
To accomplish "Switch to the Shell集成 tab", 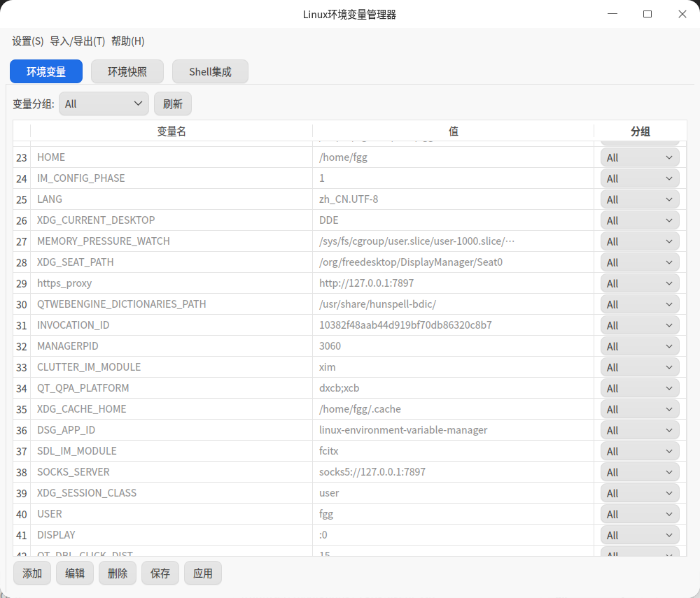I will coord(210,71).
